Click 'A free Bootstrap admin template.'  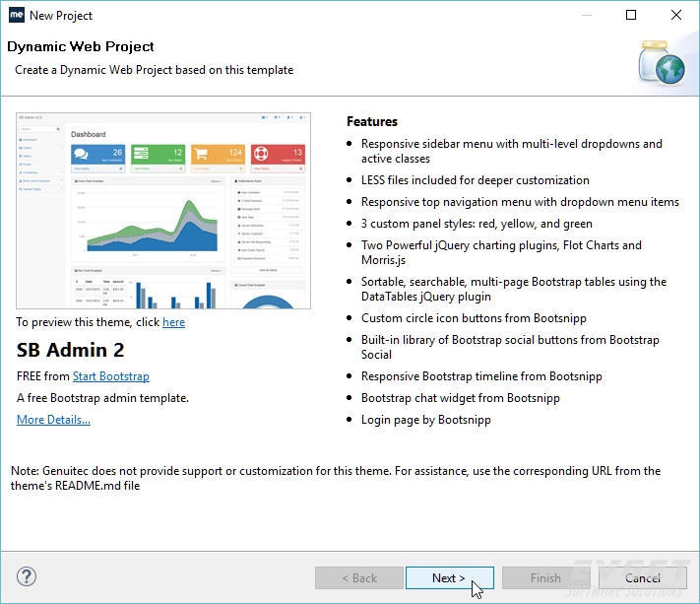(102, 398)
